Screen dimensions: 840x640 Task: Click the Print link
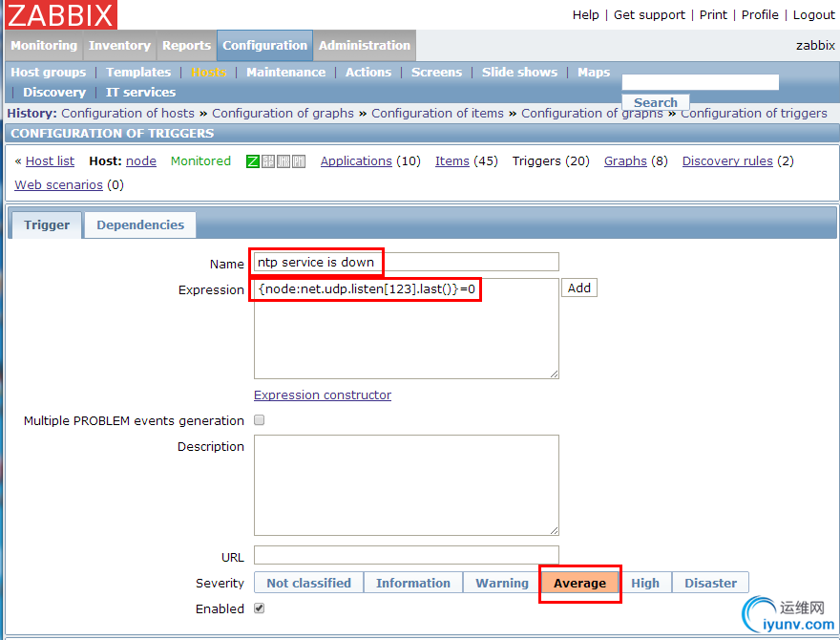[x=713, y=15]
